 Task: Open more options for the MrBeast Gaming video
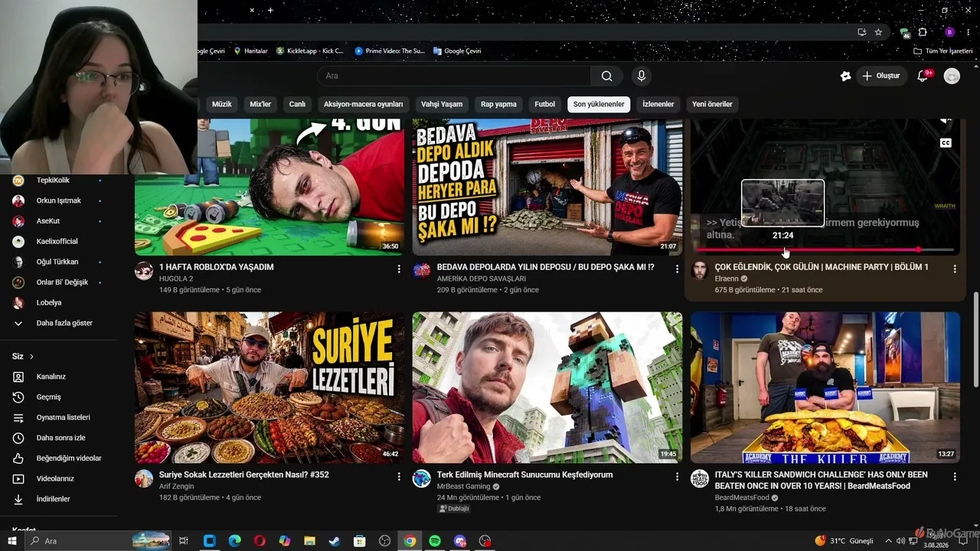pyautogui.click(x=677, y=476)
